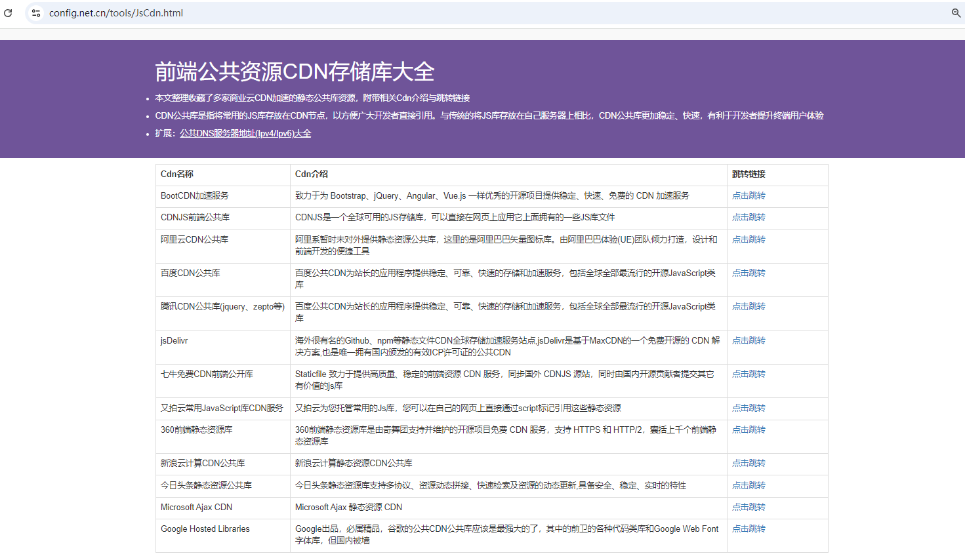The height and width of the screenshot is (560, 965).
Task: Select the CDNJS前端公共库 name cell
Action: (x=223, y=218)
